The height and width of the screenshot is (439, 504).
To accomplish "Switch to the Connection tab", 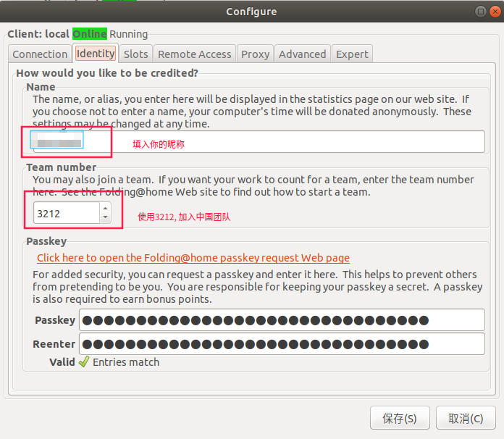I will (40, 54).
